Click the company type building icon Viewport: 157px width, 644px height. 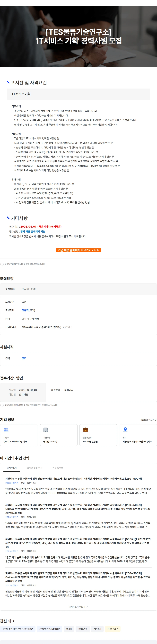coord(46,430)
